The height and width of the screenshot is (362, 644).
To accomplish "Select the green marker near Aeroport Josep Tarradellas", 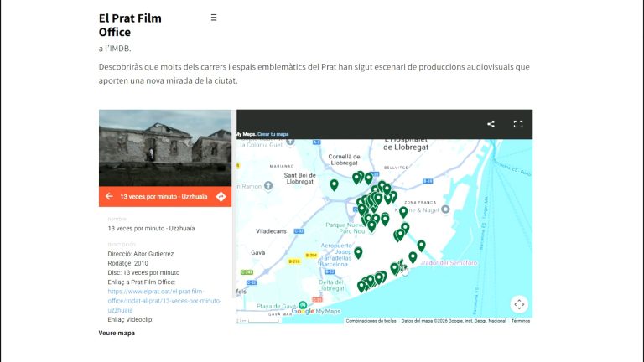I will click(358, 253).
